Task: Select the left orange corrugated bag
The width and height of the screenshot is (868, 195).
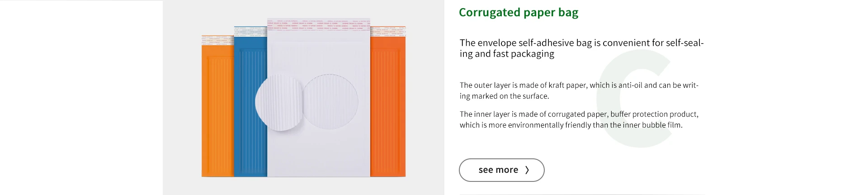Action: coord(217,113)
